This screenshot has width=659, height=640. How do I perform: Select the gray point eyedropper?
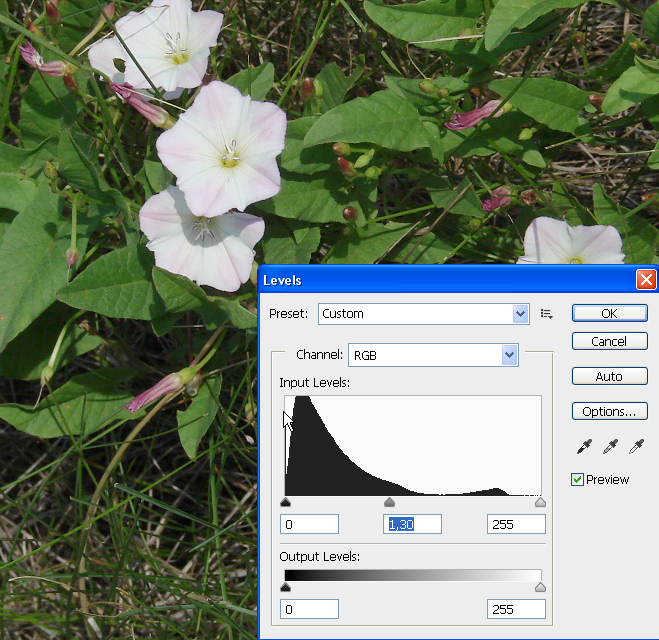click(x=610, y=446)
